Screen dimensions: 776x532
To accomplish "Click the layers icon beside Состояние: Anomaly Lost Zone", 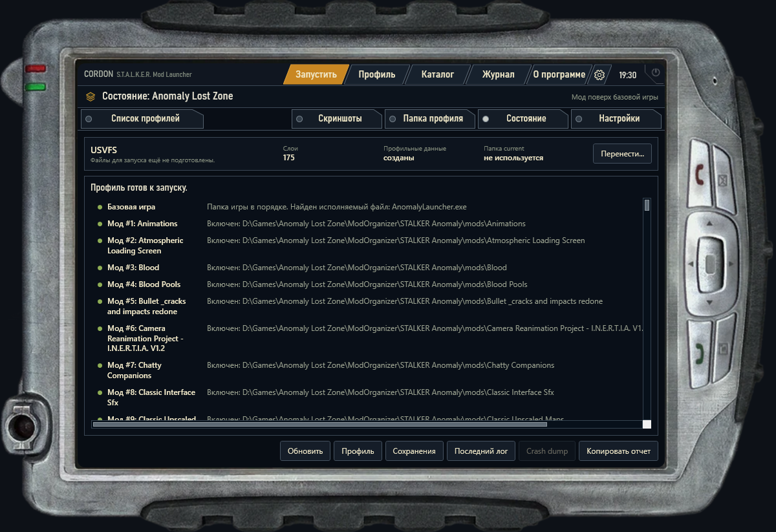I will 91,96.
